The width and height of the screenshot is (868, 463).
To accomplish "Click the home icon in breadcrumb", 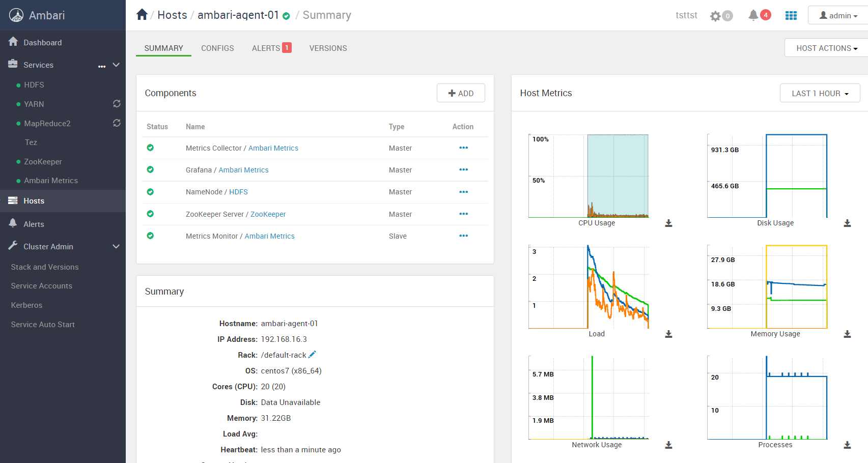I will pos(142,15).
